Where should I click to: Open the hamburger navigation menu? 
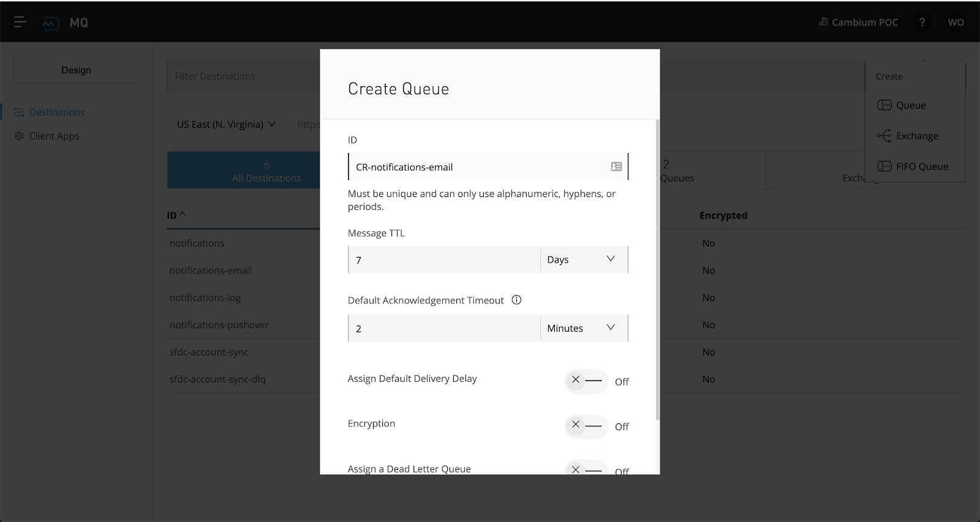coord(20,23)
